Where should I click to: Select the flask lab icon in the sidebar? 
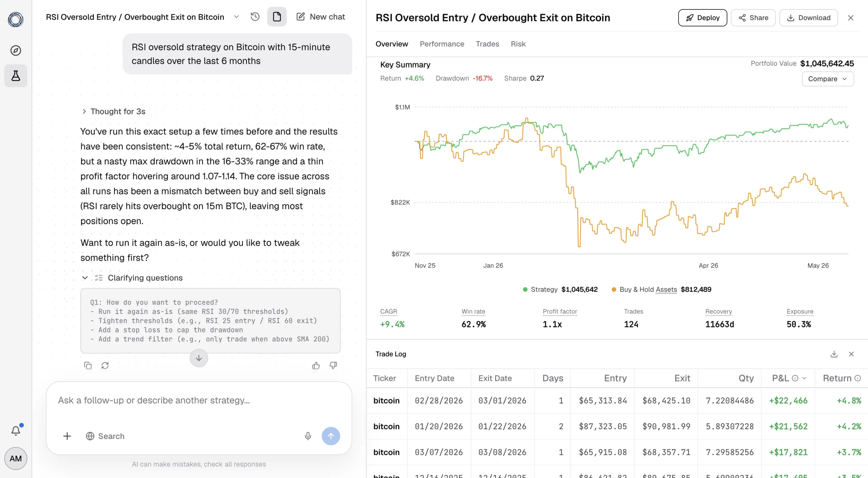point(16,76)
